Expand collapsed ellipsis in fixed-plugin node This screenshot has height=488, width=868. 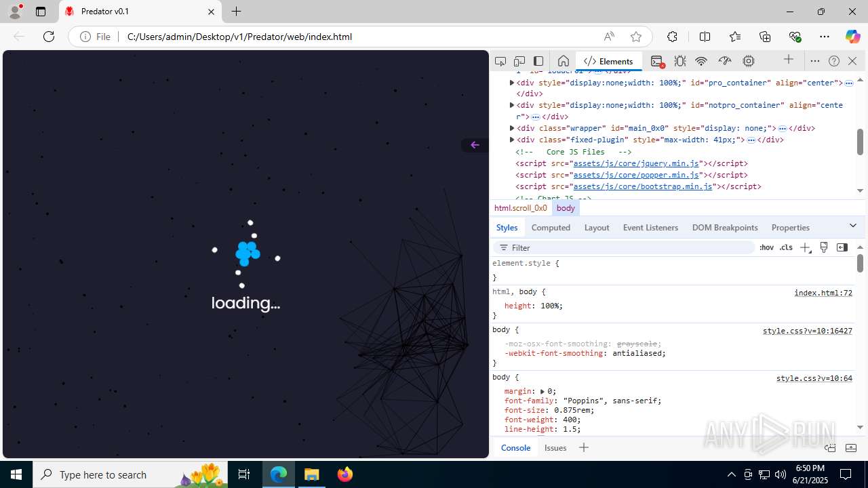[x=751, y=140]
